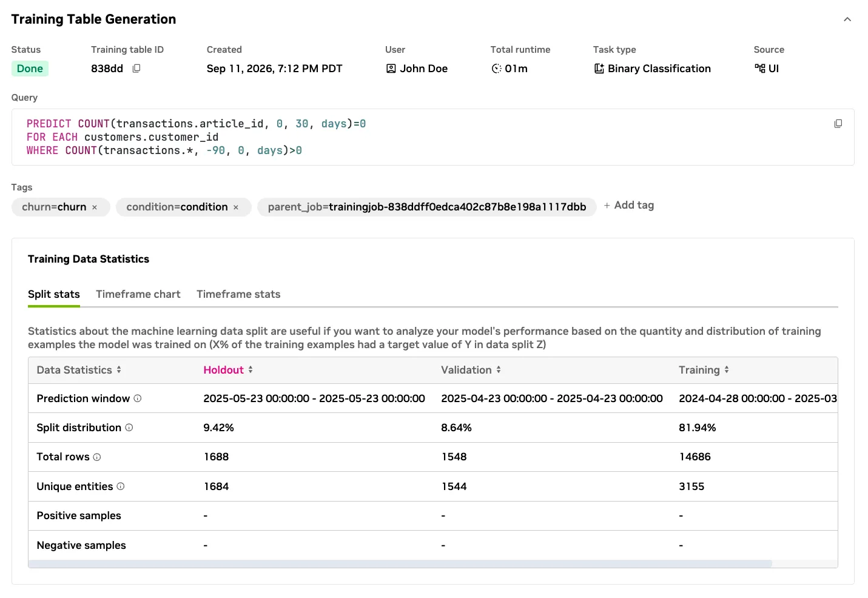This screenshot has width=868, height=598.
Task: Sort by the Validation column
Action: 499,370
